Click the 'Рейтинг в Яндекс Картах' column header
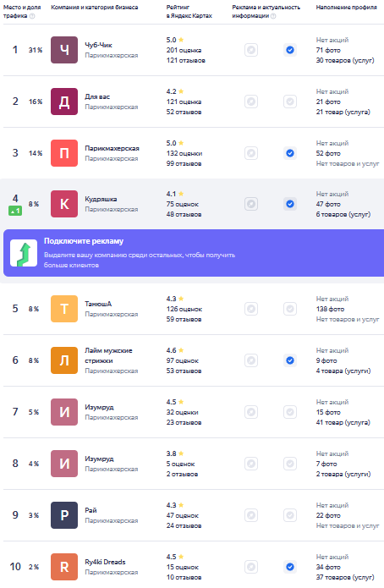 pyautogui.click(x=189, y=11)
